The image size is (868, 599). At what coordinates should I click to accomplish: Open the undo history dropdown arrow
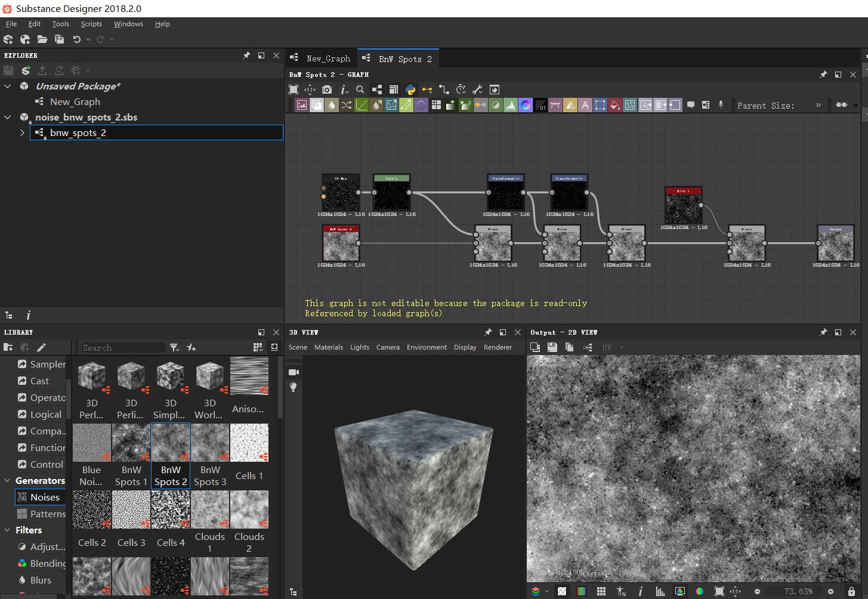88,39
